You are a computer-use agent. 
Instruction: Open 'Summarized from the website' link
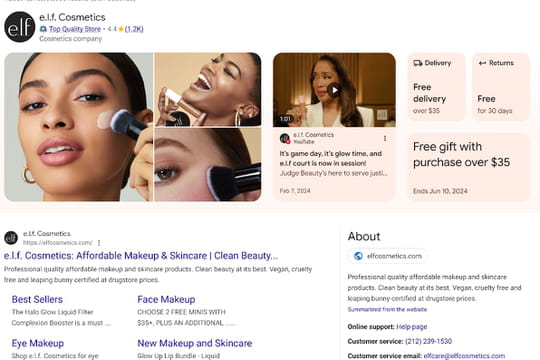click(x=387, y=309)
